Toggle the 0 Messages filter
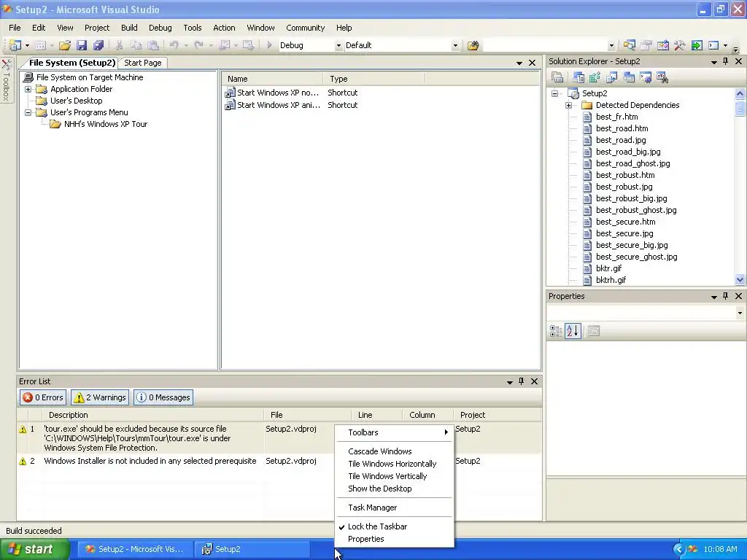 (163, 397)
